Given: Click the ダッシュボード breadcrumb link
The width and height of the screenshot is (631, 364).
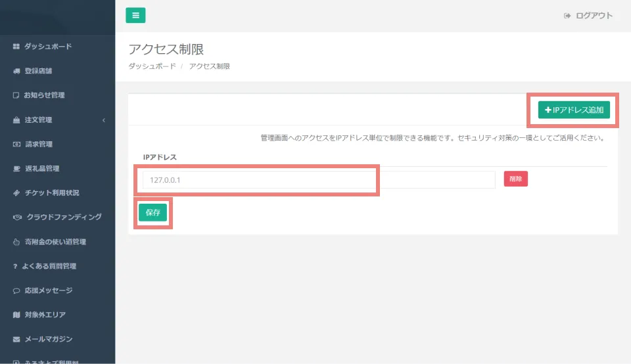Looking at the screenshot, I should click(x=152, y=66).
